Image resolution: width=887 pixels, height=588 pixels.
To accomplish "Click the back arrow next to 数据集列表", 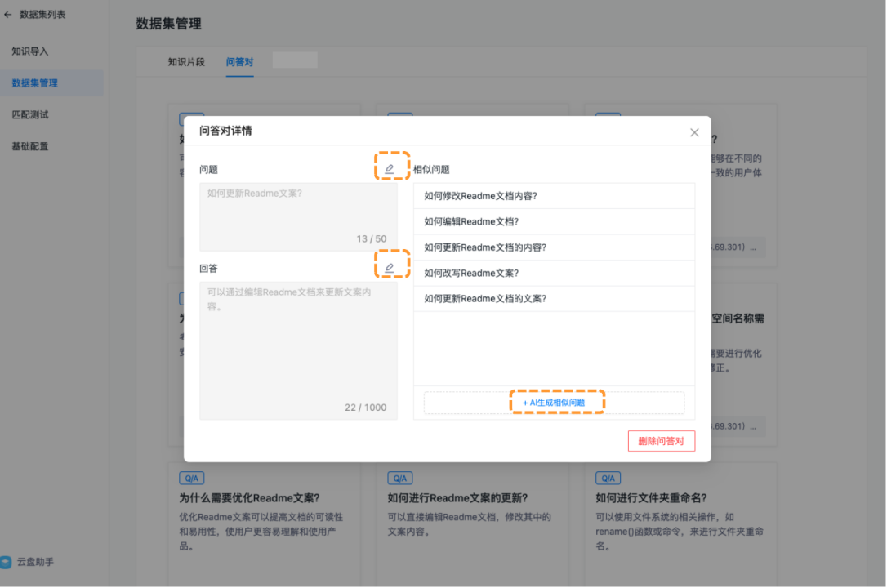I will (x=8, y=15).
